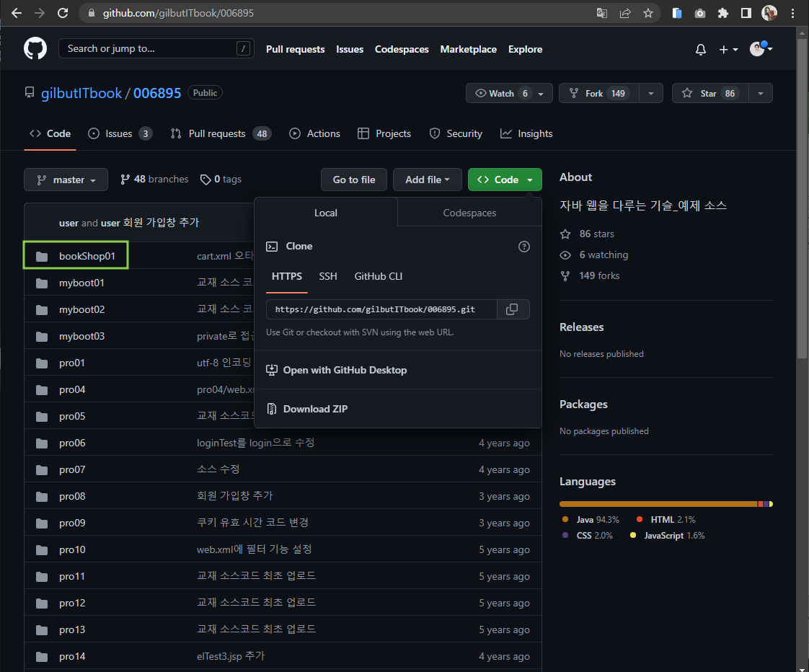The image size is (809, 672).
Task: Open the user avatar menu on GitHub
Action: click(761, 48)
